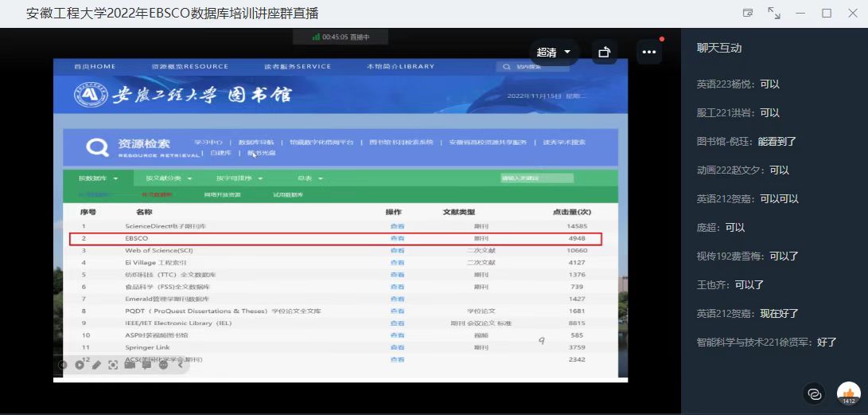Click the play icon in the floating toolbar
This screenshot has width=868, height=415.
[x=80, y=365]
